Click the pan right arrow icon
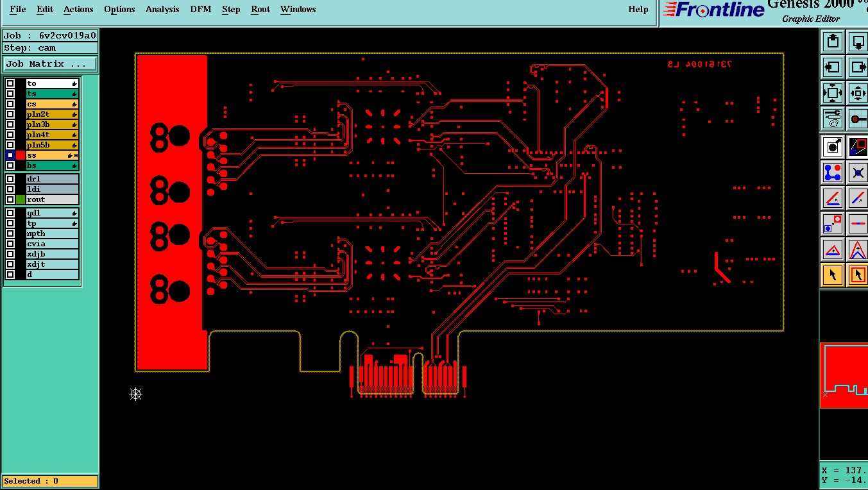 click(858, 67)
